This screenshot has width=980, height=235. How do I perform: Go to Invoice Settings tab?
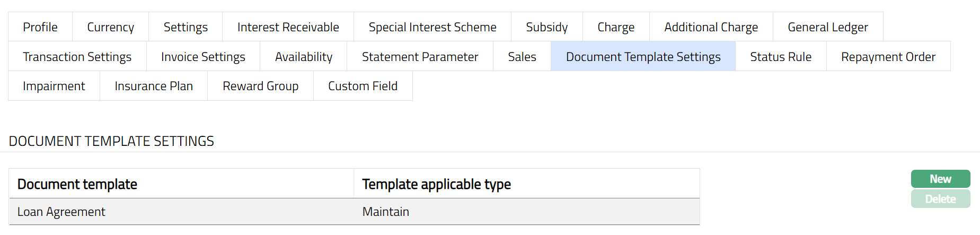203,57
